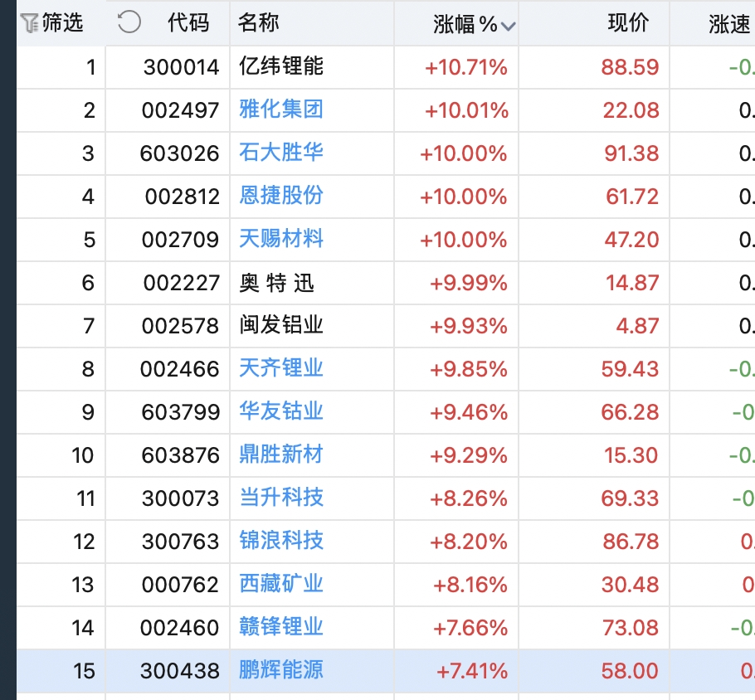This screenshot has width=755, height=700.
Task: Click price 91.38
Action: (631, 154)
